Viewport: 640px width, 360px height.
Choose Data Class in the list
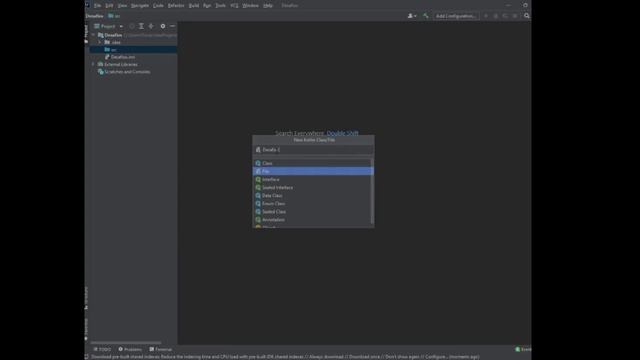tap(312, 196)
